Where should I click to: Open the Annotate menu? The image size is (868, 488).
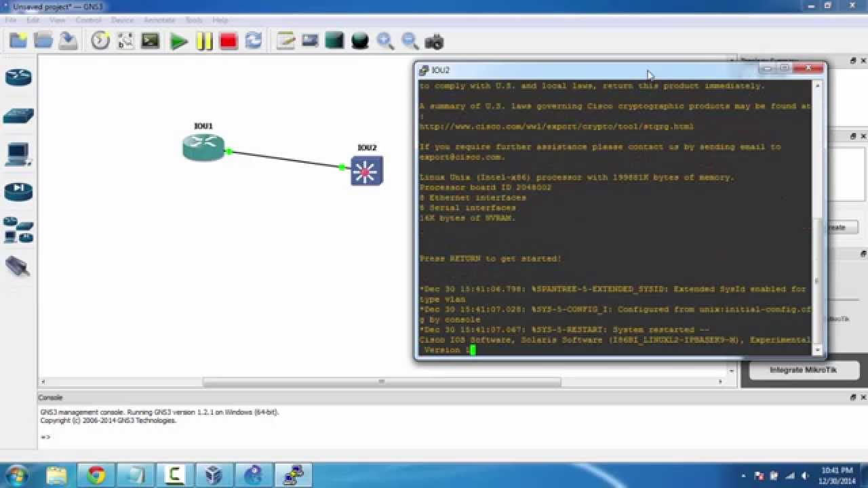[160, 20]
